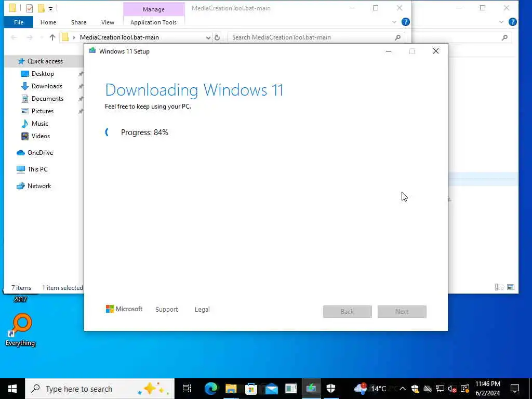The width and height of the screenshot is (532, 399).
Task: Click the taskbar search box
Action: 100,389
